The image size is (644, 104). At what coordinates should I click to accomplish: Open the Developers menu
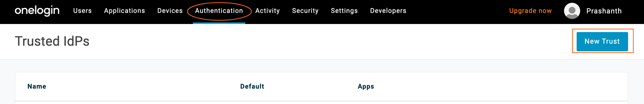click(x=388, y=11)
